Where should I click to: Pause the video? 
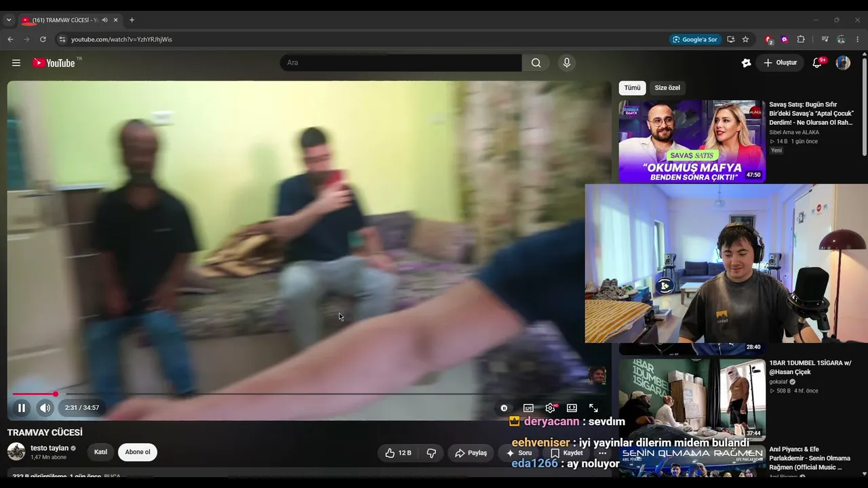click(x=22, y=408)
